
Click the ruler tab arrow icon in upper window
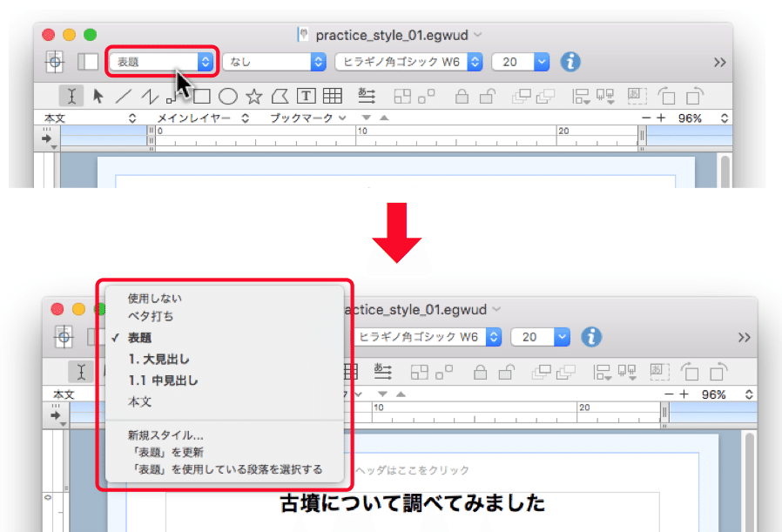(49, 138)
